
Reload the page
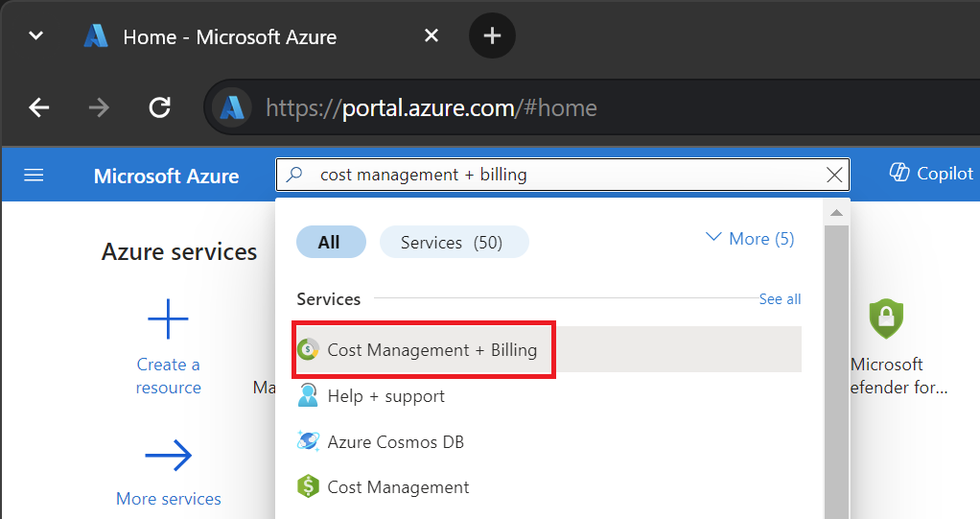click(x=159, y=107)
